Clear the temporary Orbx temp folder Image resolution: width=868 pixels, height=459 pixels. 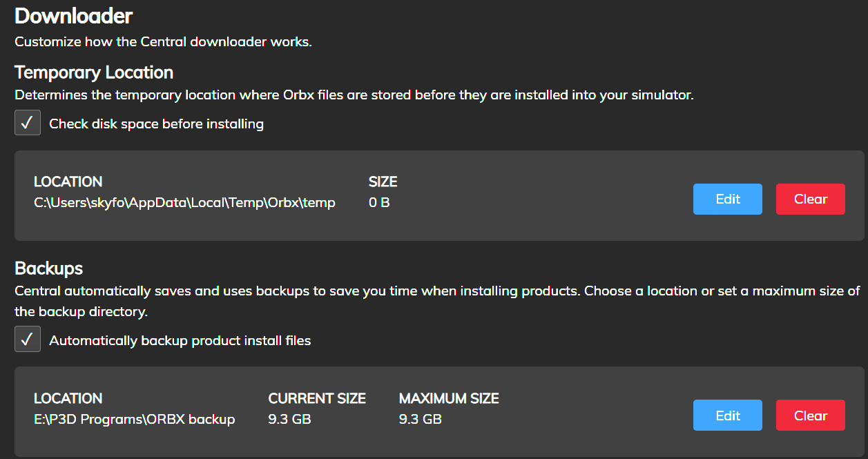click(x=811, y=199)
